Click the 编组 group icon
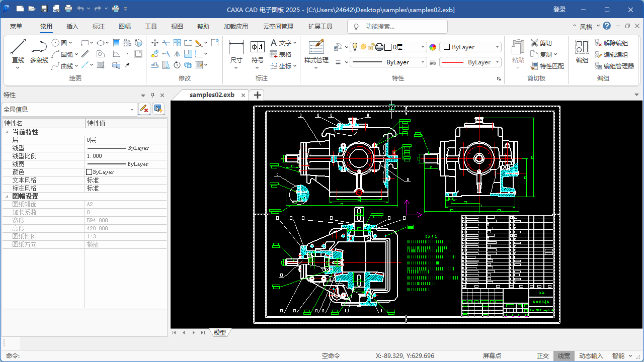 tap(582, 47)
